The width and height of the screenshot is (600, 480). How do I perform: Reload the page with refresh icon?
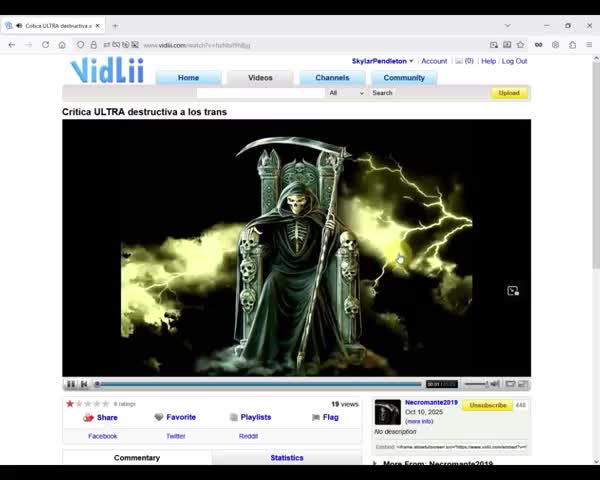[45, 45]
